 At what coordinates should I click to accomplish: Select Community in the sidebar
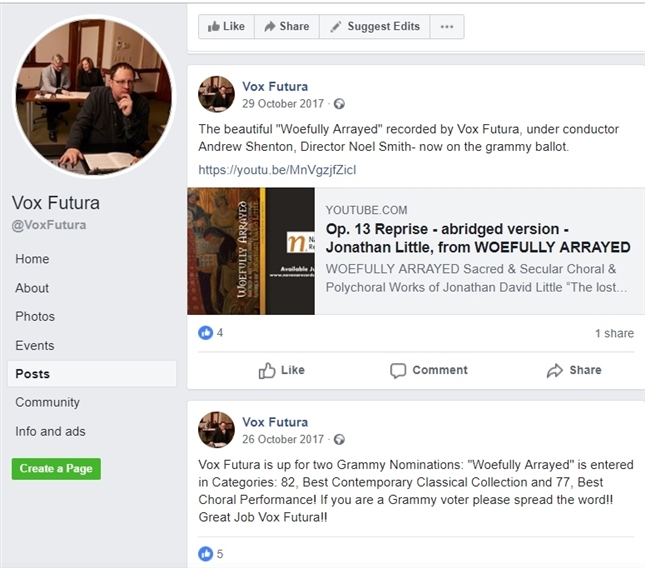pos(47,403)
